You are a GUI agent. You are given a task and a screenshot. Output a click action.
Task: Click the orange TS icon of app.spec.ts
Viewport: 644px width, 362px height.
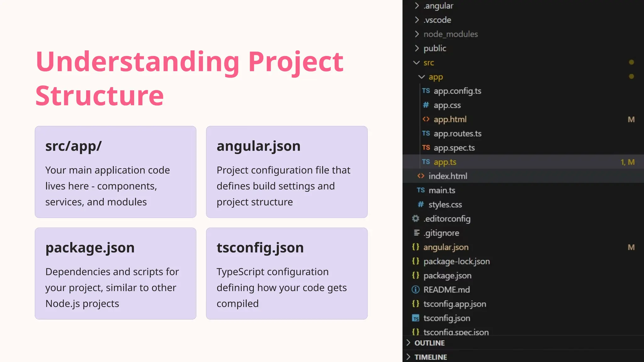(426, 147)
